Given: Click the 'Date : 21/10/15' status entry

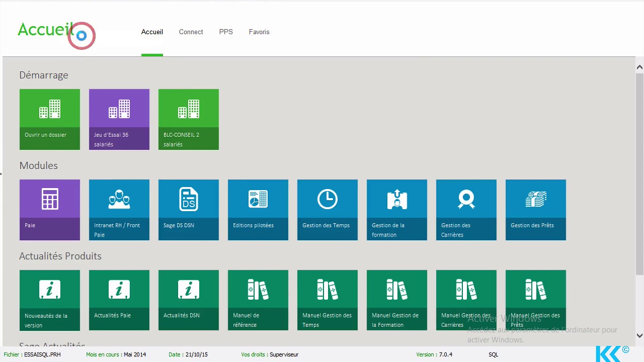Looking at the screenshot, I should 188,354.
